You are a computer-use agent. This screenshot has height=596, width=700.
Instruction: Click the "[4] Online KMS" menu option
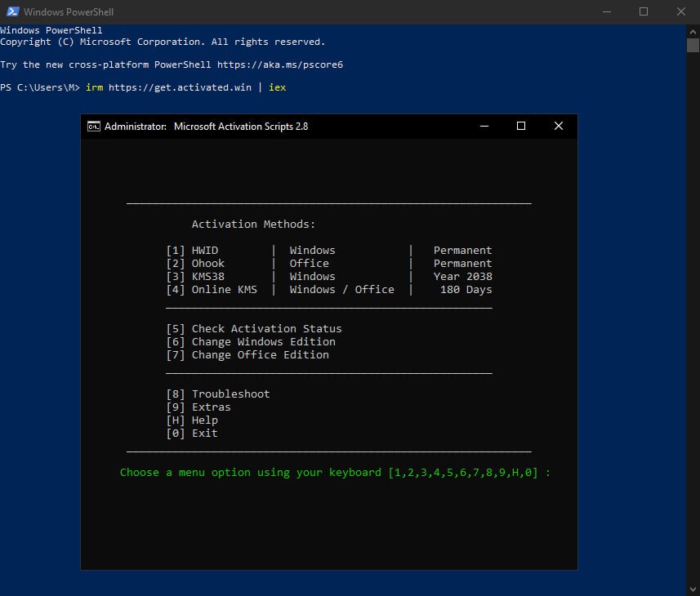click(212, 290)
